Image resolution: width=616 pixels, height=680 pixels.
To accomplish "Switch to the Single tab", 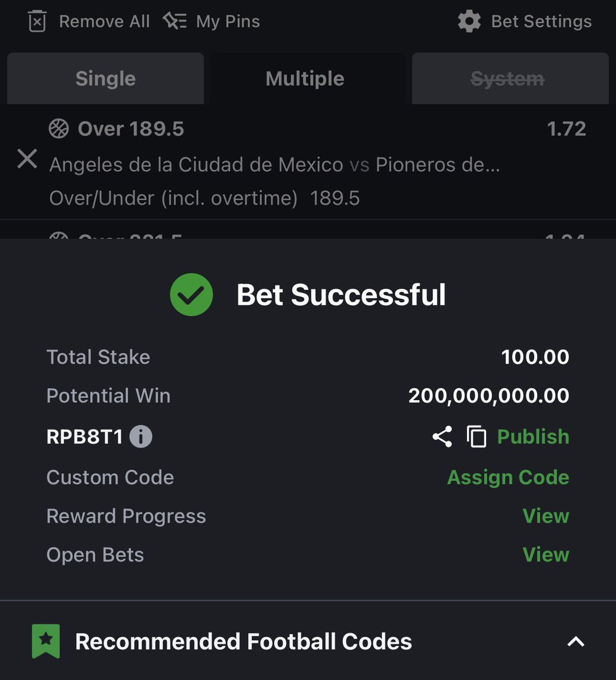I will 105,78.
